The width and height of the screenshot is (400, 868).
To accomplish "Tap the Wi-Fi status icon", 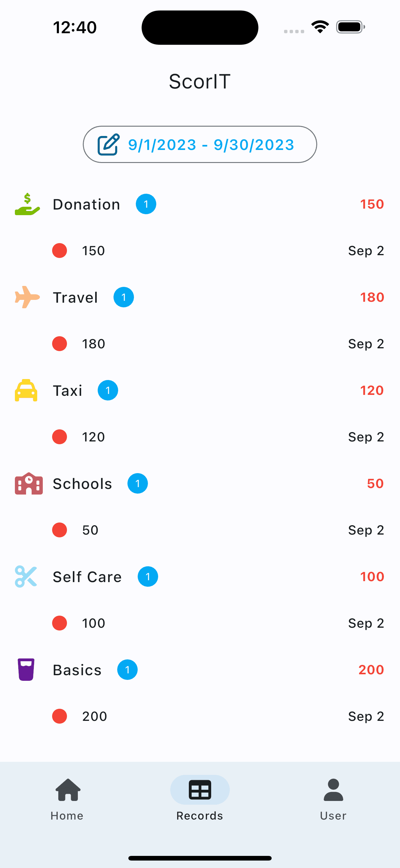I will (320, 27).
